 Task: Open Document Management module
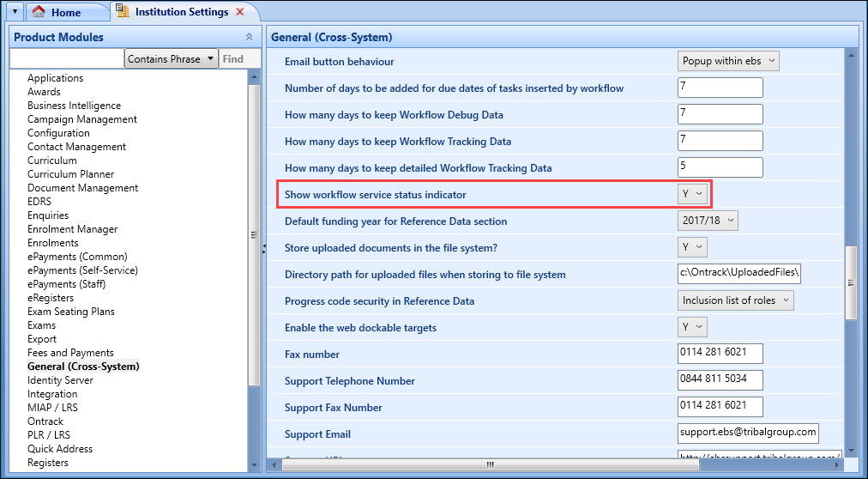pos(82,188)
